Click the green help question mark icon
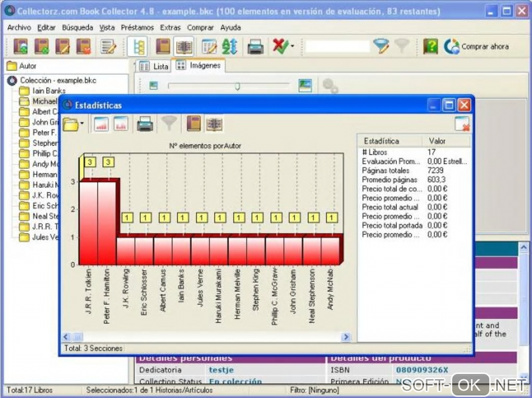 coord(430,46)
